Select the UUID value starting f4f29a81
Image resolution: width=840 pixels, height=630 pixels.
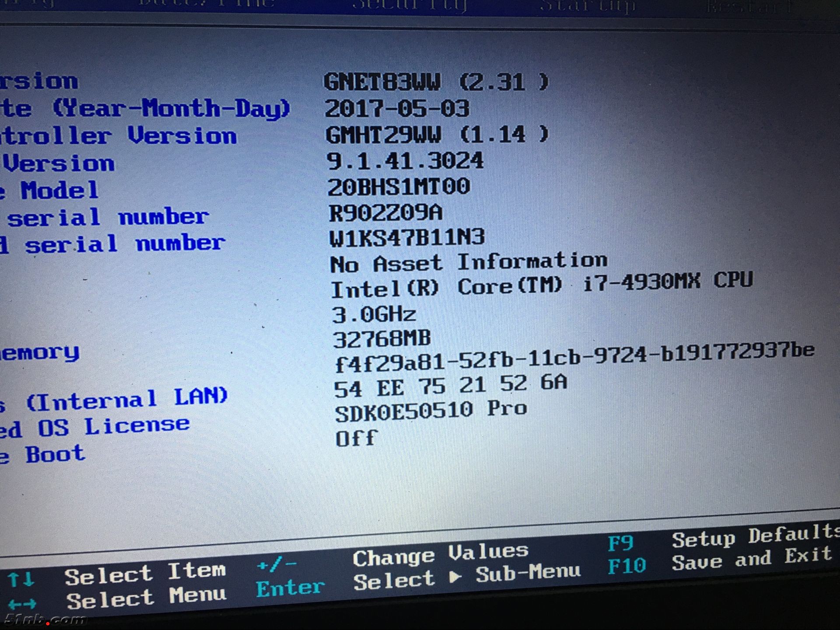click(x=574, y=356)
